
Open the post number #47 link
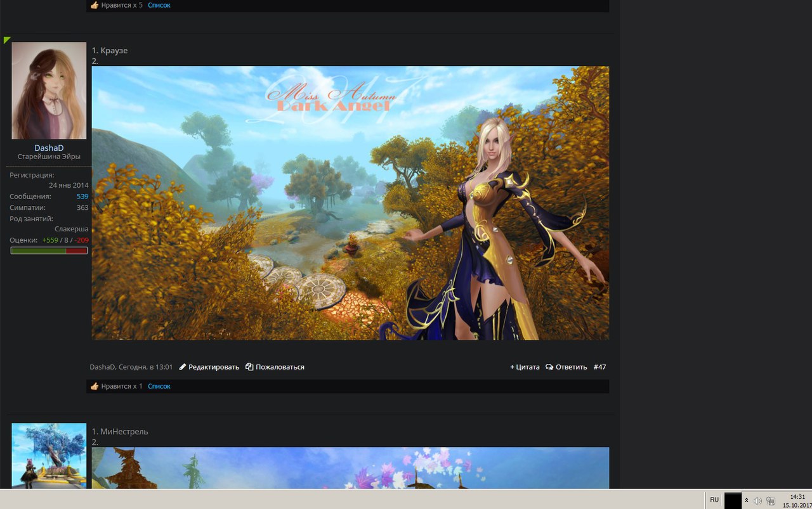[x=600, y=367]
